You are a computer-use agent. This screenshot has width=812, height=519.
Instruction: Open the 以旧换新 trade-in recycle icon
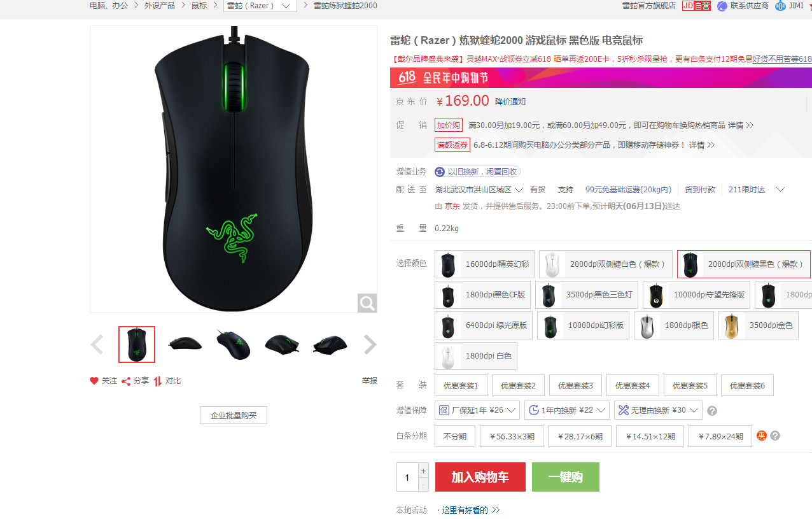[440, 172]
